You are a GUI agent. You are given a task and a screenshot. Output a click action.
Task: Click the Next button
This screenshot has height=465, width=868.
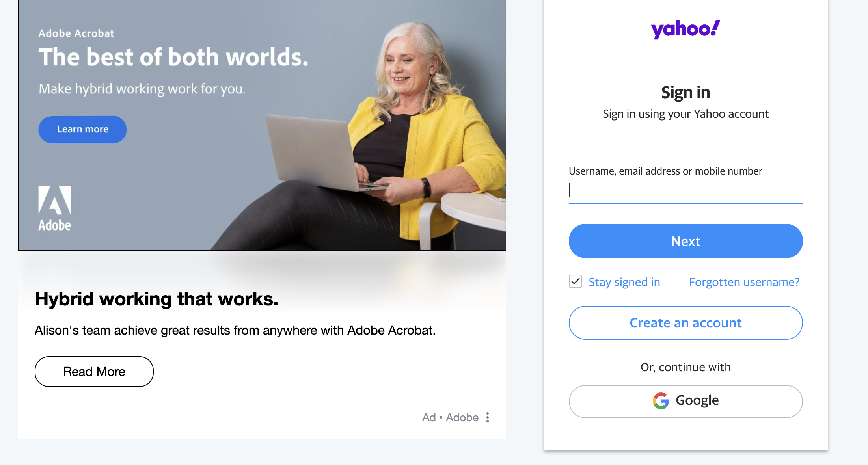click(x=685, y=241)
